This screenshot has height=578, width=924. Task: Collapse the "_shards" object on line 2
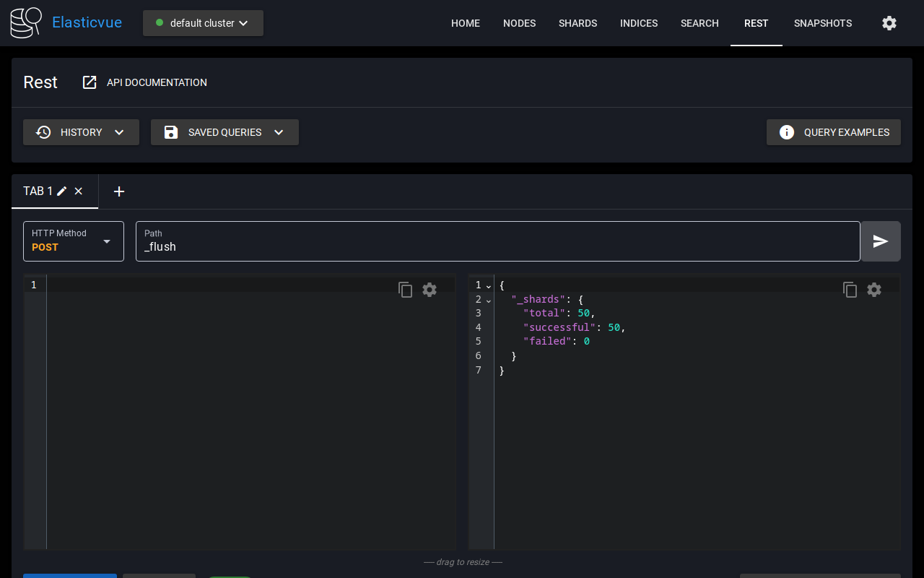pos(489,300)
